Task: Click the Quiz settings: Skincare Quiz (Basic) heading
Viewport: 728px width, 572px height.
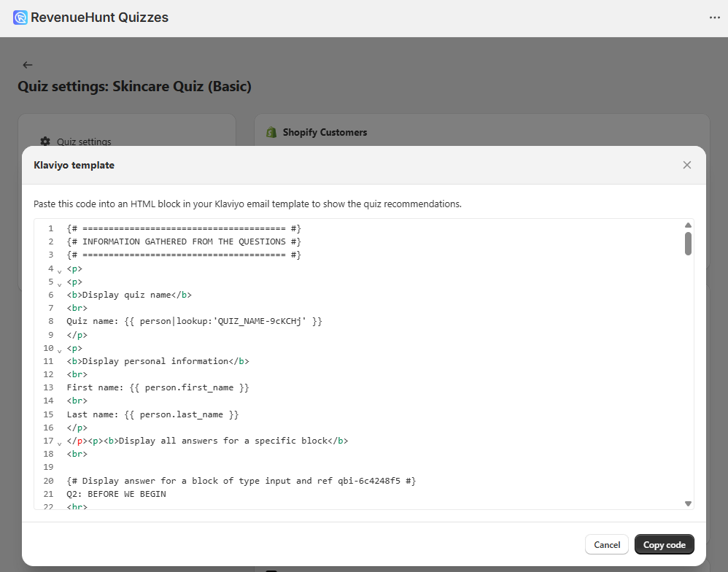Action: tap(135, 86)
